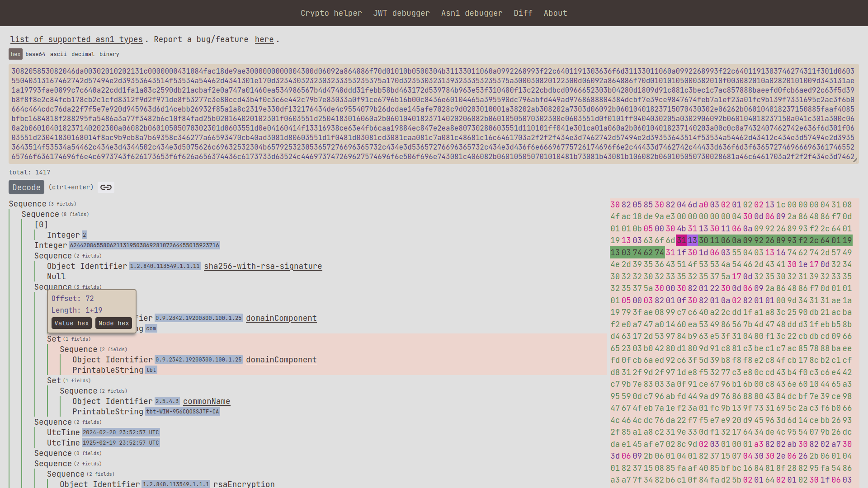Click the OID value 2.5.4.3
The width and height of the screenshot is (868, 488).
click(167, 401)
